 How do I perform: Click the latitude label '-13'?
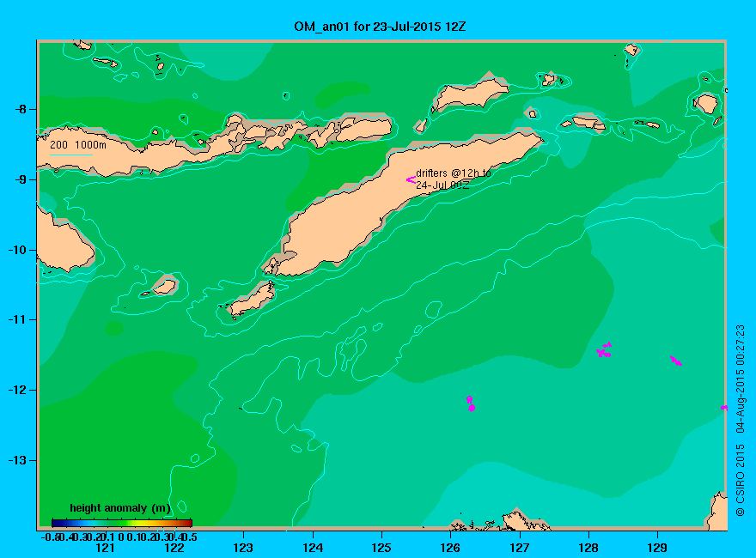18,460
